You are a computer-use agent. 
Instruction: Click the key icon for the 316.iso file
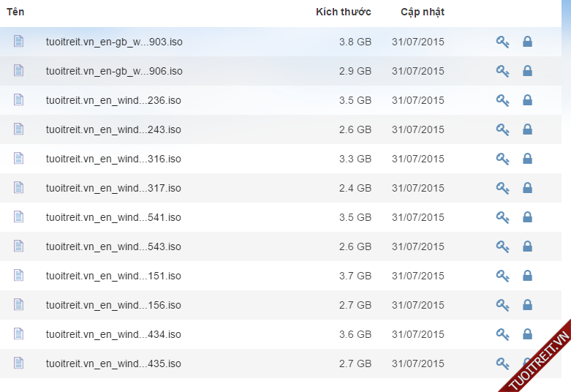(x=502, y=159)
